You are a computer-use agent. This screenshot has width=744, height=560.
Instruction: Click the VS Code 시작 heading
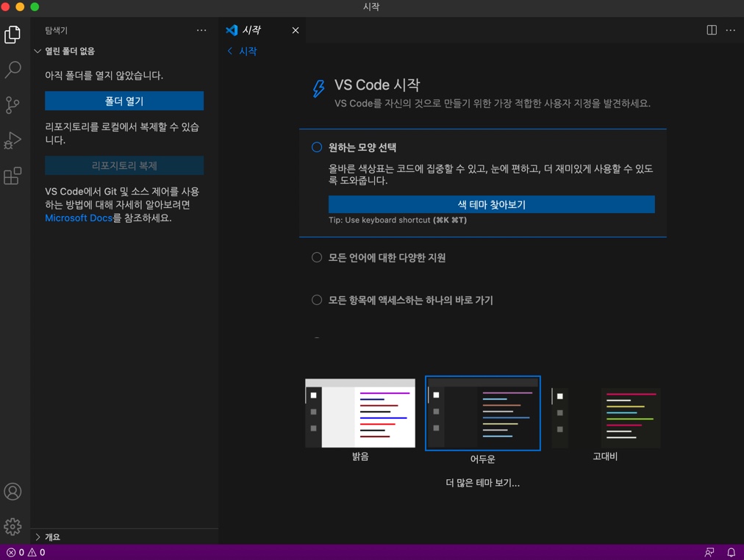point(377,85)
